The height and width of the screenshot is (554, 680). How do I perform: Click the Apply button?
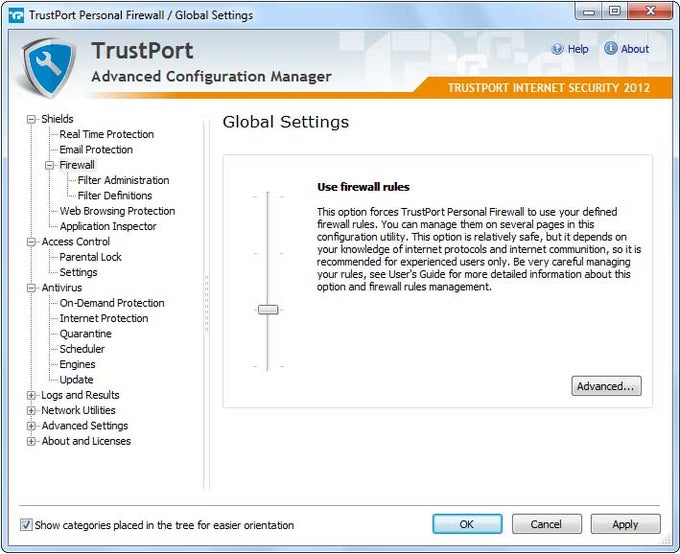[x=625, y=524]
